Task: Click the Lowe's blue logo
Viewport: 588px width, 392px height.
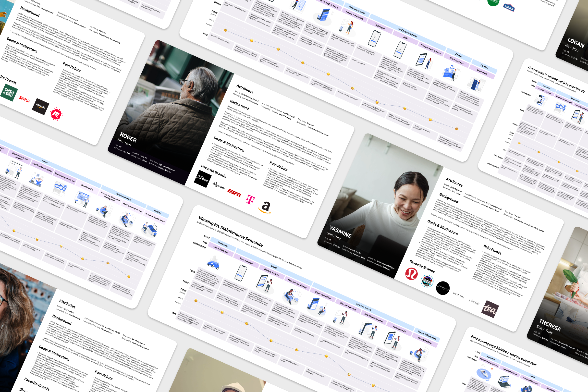Action: 509,7
